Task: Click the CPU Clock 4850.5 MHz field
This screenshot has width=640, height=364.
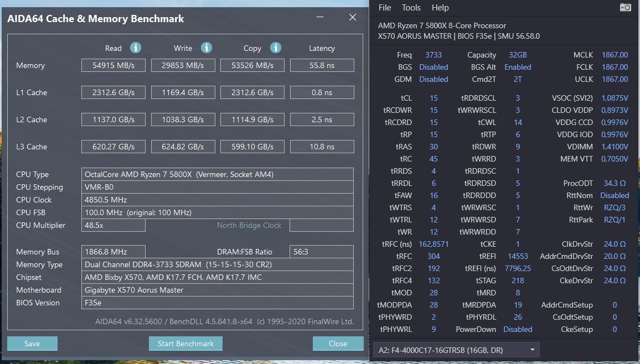Action: [218, 200]
